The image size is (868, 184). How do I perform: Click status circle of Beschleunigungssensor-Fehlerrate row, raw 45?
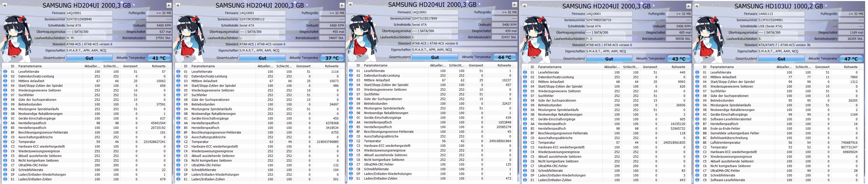(351, 132)
